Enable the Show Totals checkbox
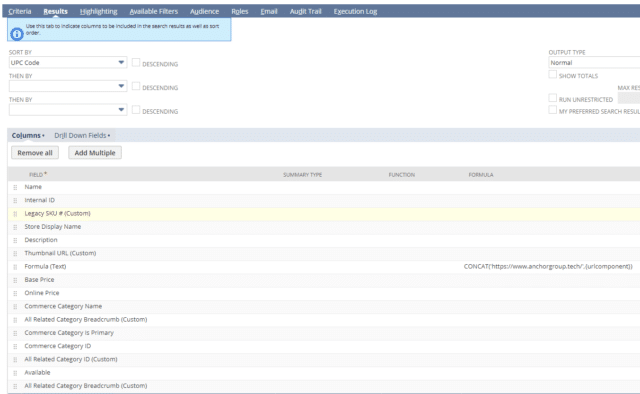 pos(552,74)
